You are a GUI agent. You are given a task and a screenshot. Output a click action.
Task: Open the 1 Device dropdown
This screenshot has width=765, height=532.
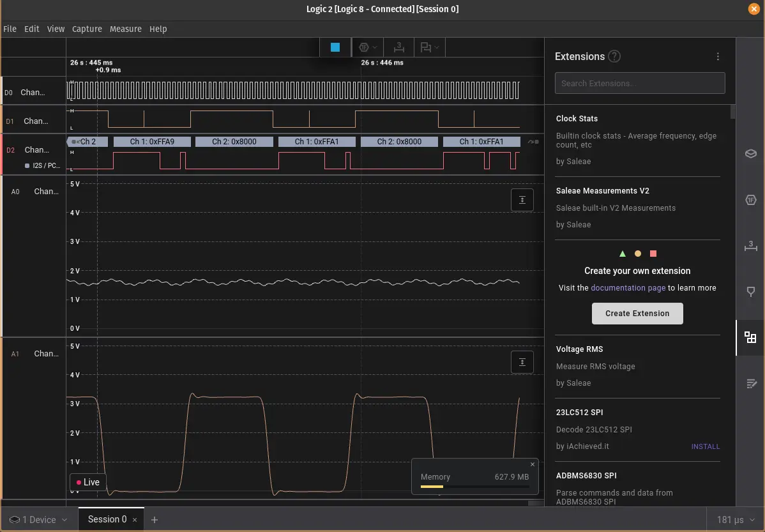tap(38, 520)
